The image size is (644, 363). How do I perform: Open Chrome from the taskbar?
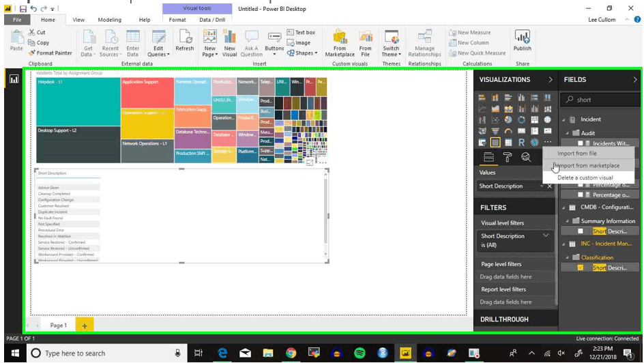(x=291, y=353)
